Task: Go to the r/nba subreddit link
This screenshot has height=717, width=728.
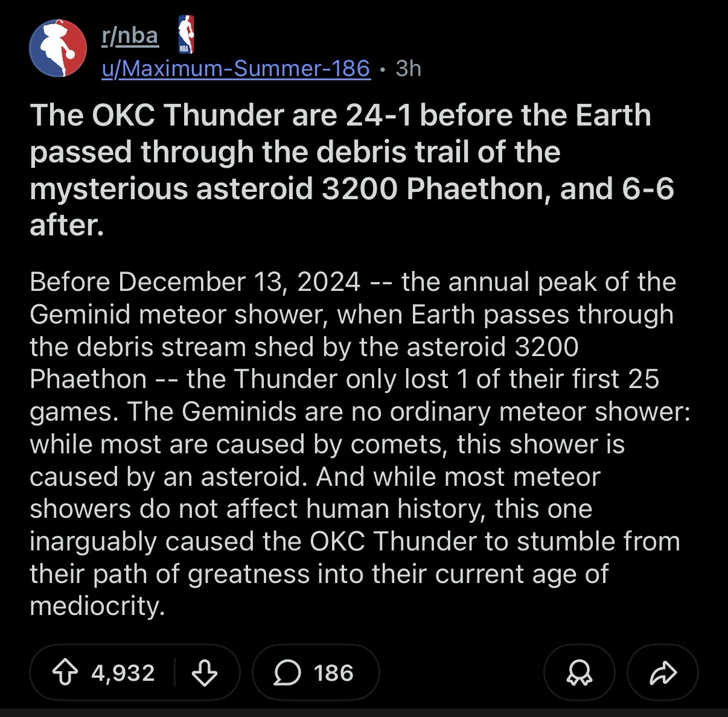Action: (129, 36)
